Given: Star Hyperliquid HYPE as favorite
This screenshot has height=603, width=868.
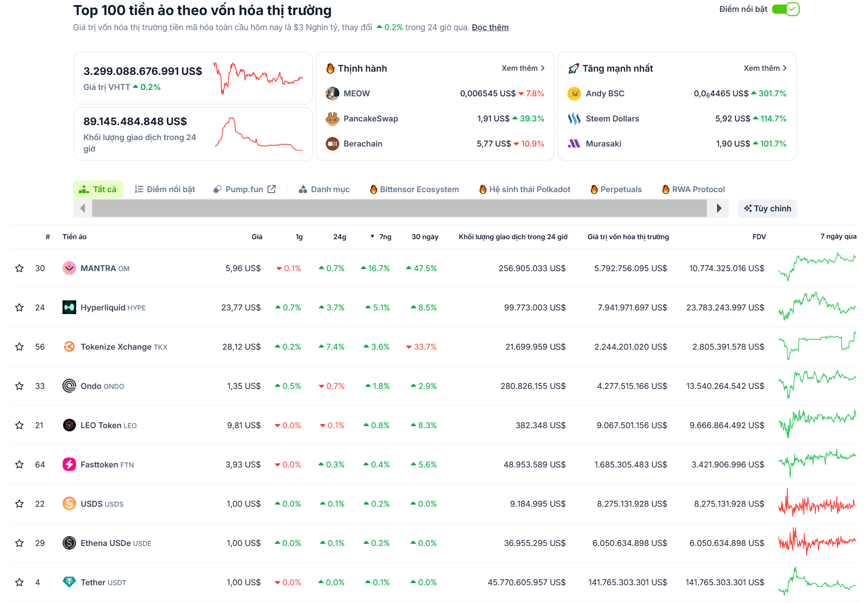Looking at the screenshot, I should (x=19, y=308).
